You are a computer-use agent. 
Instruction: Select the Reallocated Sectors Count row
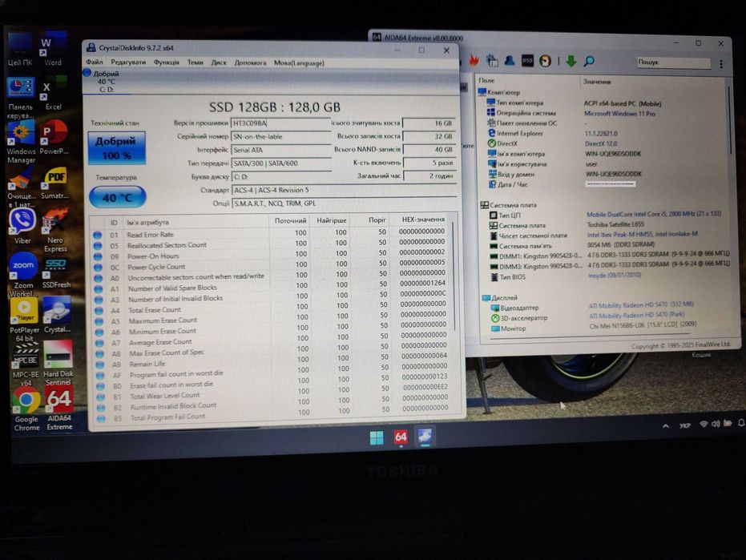270,244
